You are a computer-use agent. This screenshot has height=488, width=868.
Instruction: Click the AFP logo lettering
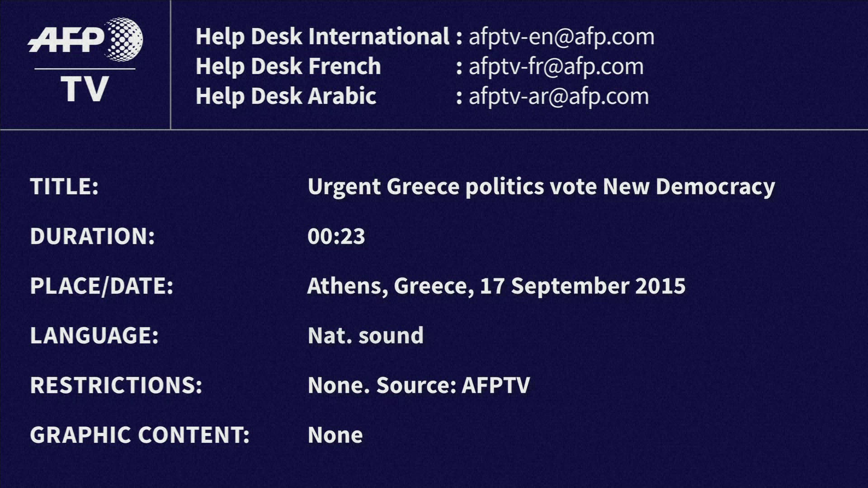click(x=67, y=40)
